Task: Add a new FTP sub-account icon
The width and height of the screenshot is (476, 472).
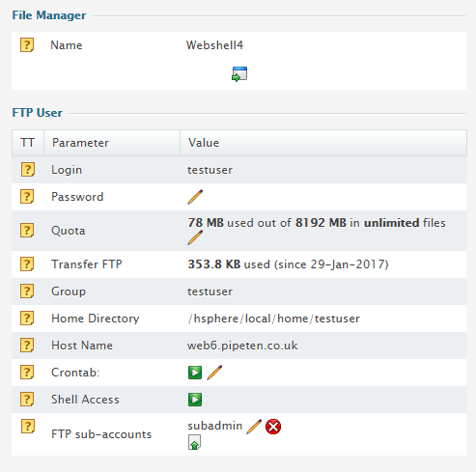Action: 194,442
